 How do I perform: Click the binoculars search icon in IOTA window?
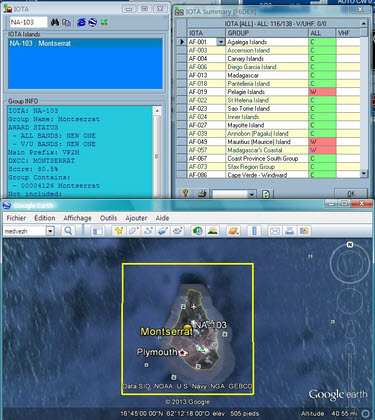[x=55, y=22]
